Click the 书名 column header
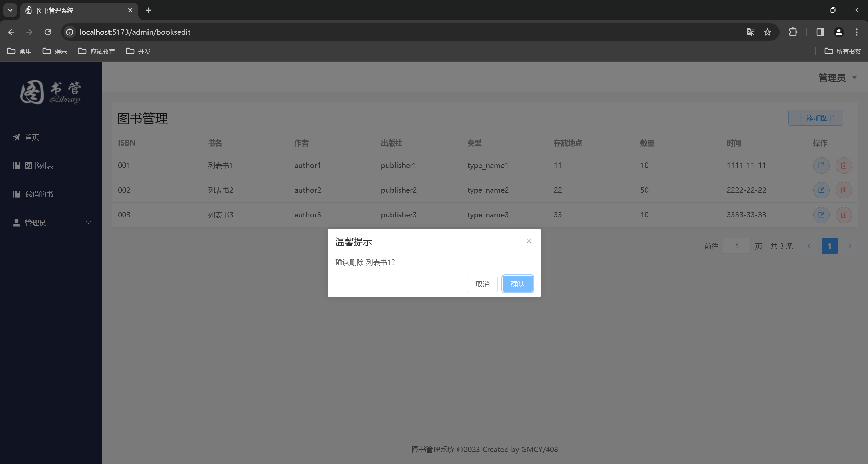868x464 pixels. pos(215,143)
